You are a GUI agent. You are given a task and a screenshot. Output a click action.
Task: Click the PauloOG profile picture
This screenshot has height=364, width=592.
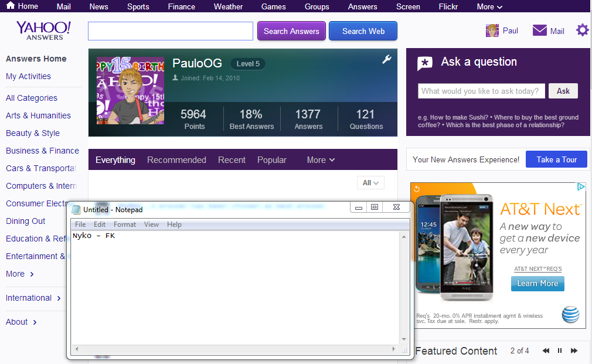[x=130, y=91]
